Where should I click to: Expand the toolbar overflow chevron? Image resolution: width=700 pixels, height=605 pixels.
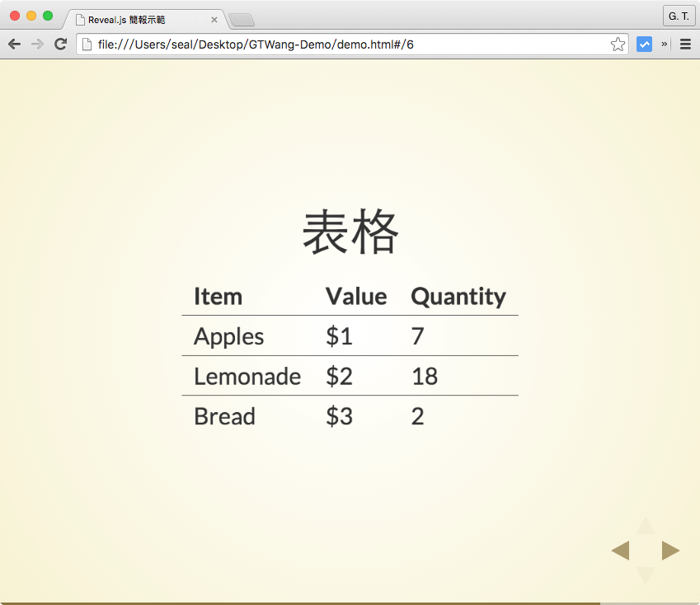coord(664,44)
